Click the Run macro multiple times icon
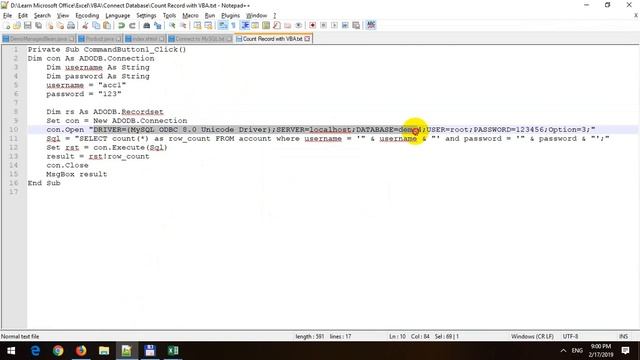This screenshot has width=640, height=360. pyautogui.click(x=345, y=25)
